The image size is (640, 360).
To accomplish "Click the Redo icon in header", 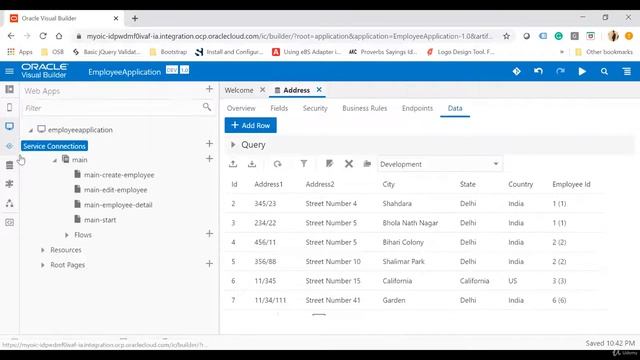I will click(x=560, y=71).
